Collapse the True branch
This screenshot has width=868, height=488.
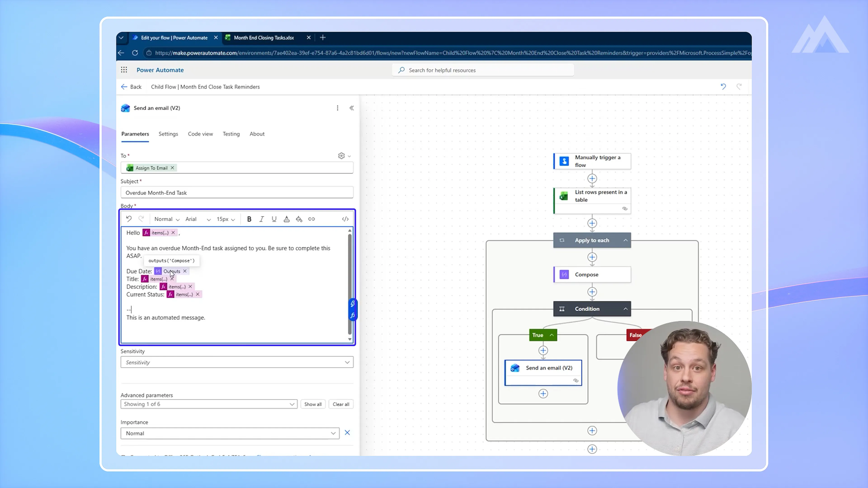click(552, 335)
